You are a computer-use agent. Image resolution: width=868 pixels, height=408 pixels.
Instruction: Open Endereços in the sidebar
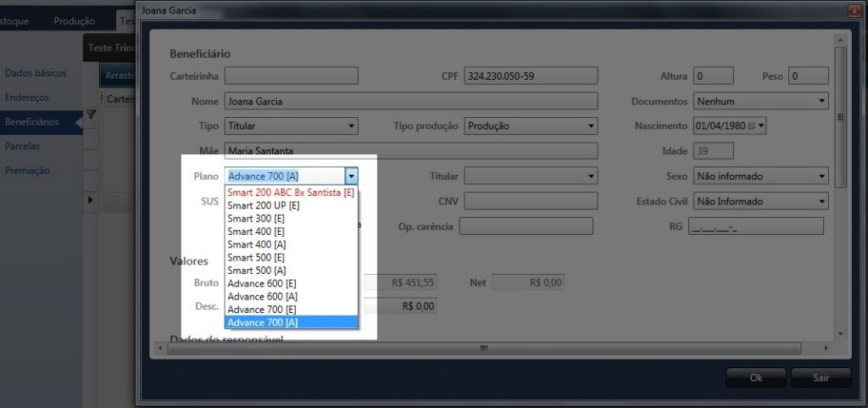(26, 98)
